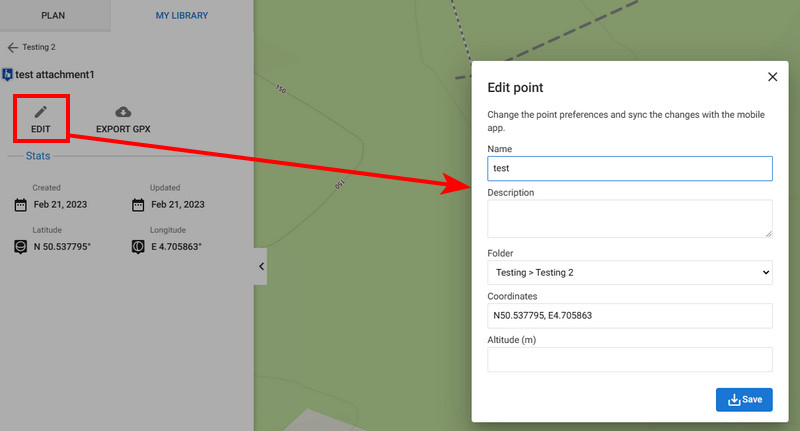This screenshot has width=800, height=431.
Task: Go back using the Testing 2 arrow
Action: (x=13, y=47)
